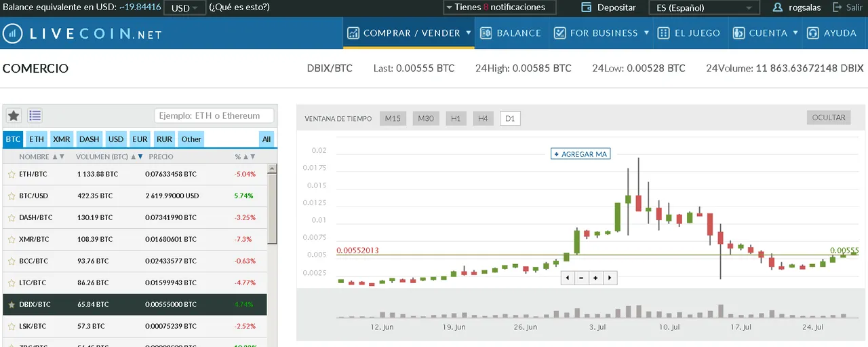868x347 pixels.
Task: Show favorites with the star filter button
Action: [13, 115]
